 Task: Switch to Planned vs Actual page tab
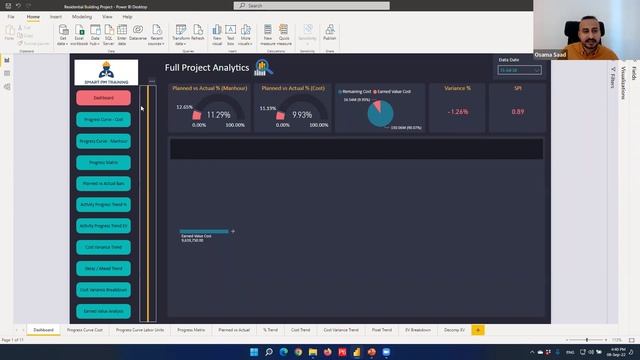coord(234,330)
